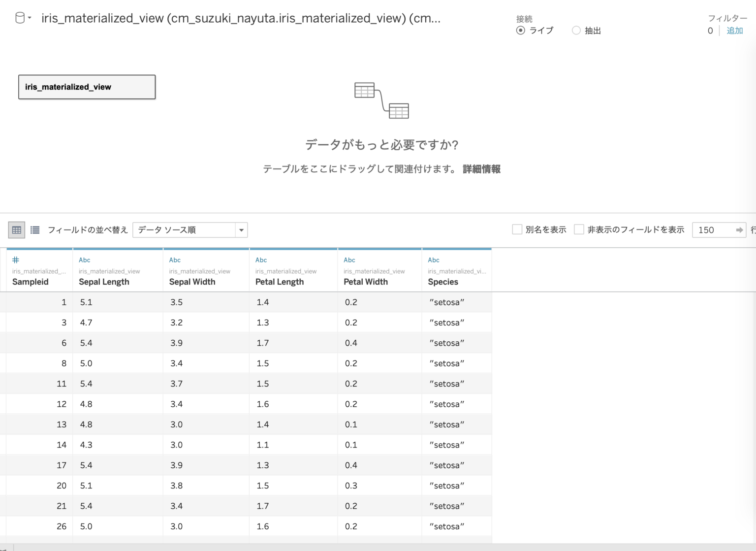
Task: Switch to the metadata list view icon
Action: [x=34, y=229]
